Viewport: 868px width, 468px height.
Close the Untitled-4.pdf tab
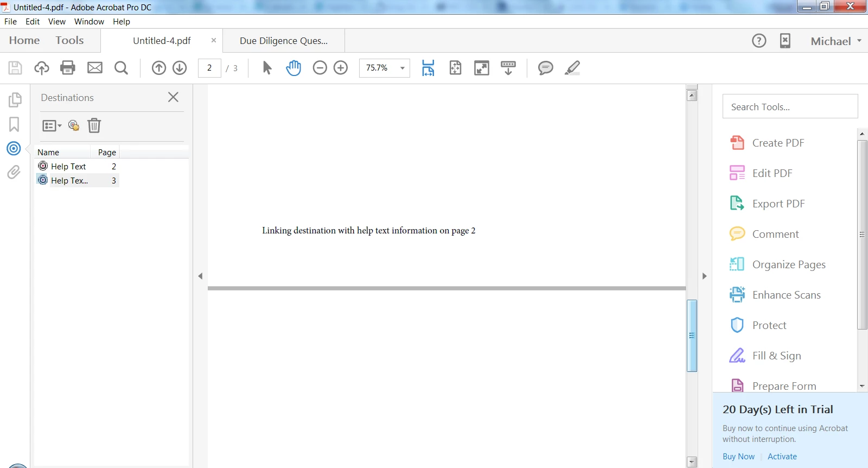pos(214,40)
